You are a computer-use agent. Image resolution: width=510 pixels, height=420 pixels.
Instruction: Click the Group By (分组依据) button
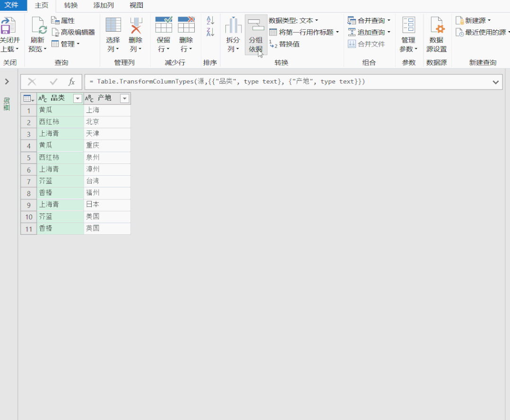tap(256, 35)
